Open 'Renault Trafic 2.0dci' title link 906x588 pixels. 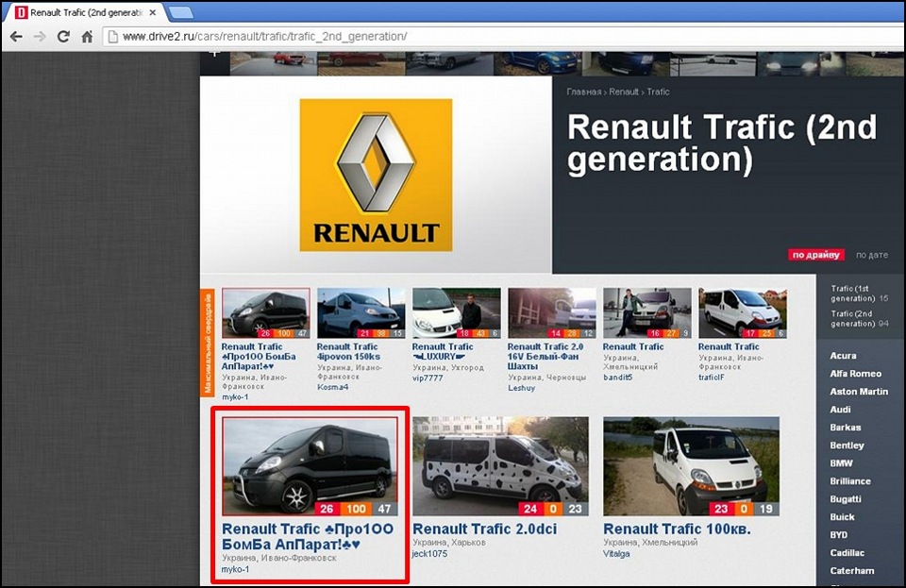click(x=485, y=529)
